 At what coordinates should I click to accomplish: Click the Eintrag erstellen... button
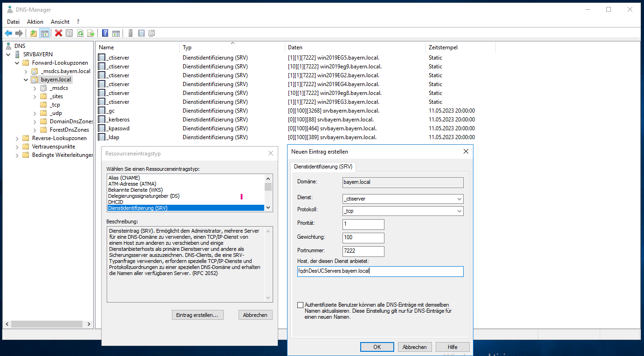[x=198, y=315]
